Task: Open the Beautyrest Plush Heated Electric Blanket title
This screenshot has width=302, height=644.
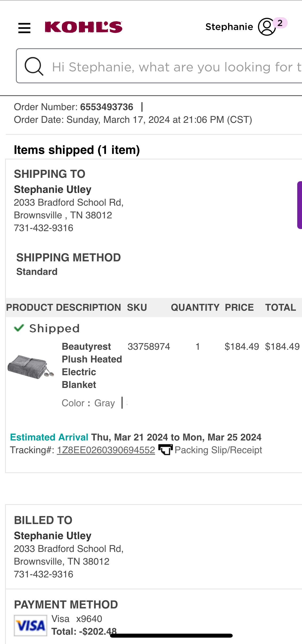Action: [x=92, y=366]
